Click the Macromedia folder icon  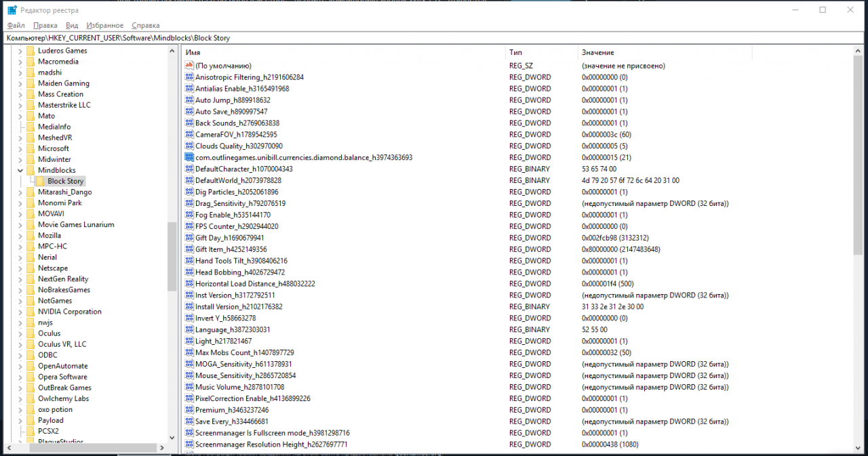tap(30, 62)
